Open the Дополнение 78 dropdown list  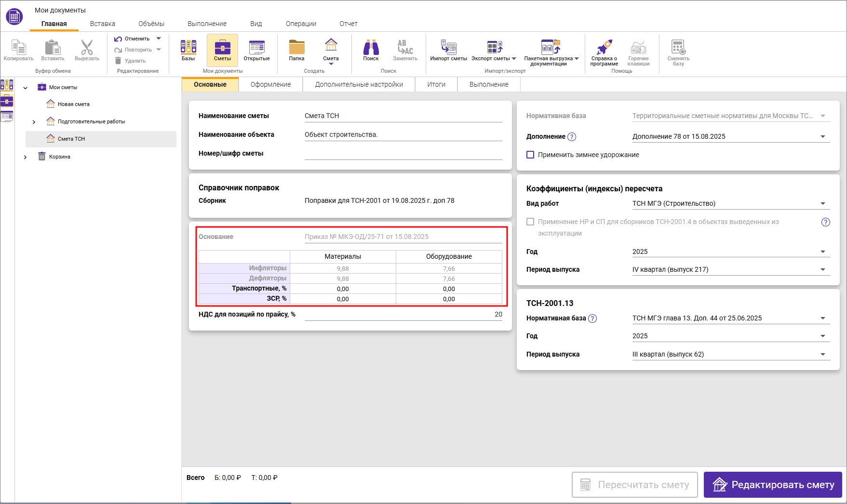coord(823,137)
